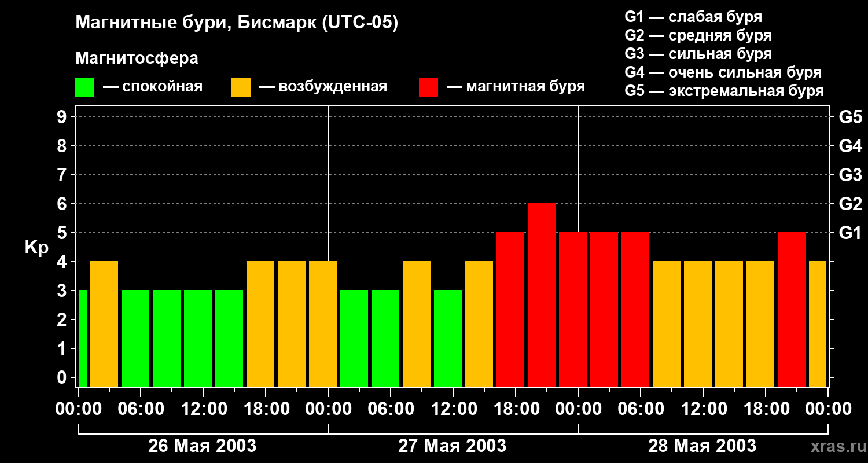Click the cut-off orange bar at chart's right edge
Viewport: 868px width, 463px height.
818,324
